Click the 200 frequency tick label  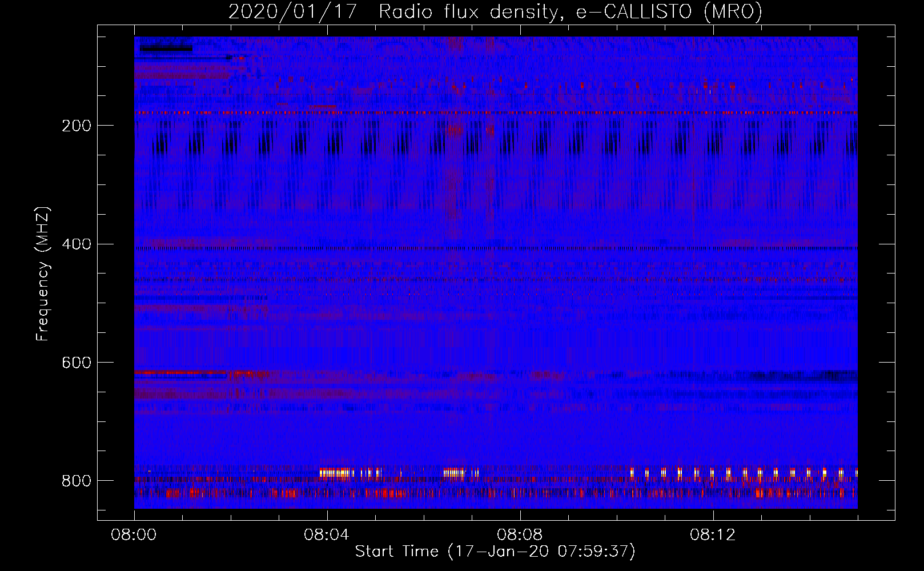click(77, 126)
